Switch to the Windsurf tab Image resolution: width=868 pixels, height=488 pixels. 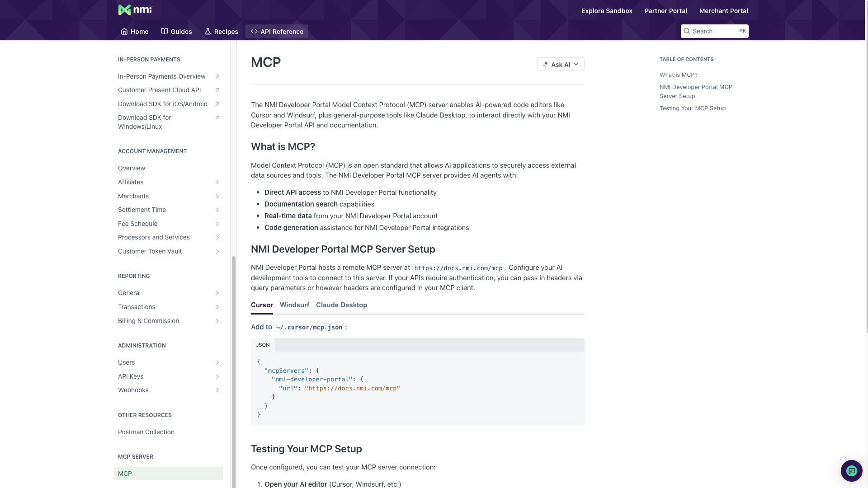point(294,305)
